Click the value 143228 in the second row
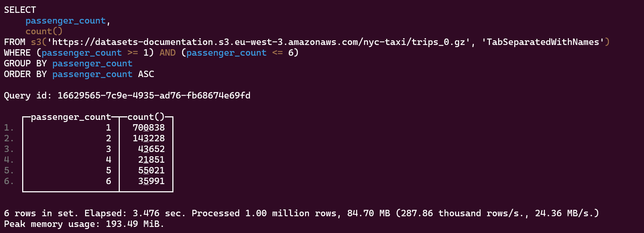Image resolution: width=644 pixels, height=233 pixels. (149, 138)
